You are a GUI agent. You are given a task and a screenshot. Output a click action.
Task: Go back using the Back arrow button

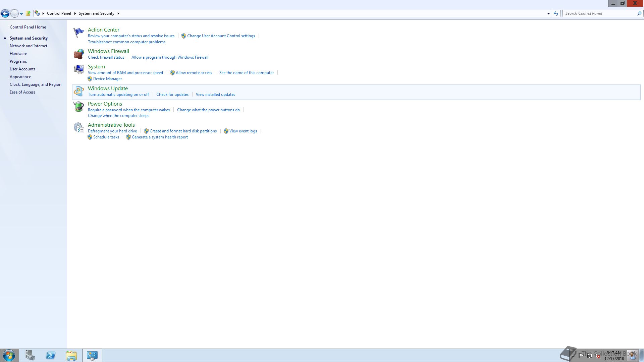[x=5, y=13]
